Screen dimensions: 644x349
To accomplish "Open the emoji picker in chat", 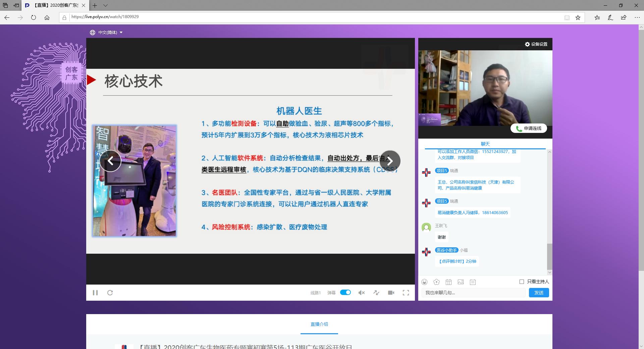I will 425,282.
